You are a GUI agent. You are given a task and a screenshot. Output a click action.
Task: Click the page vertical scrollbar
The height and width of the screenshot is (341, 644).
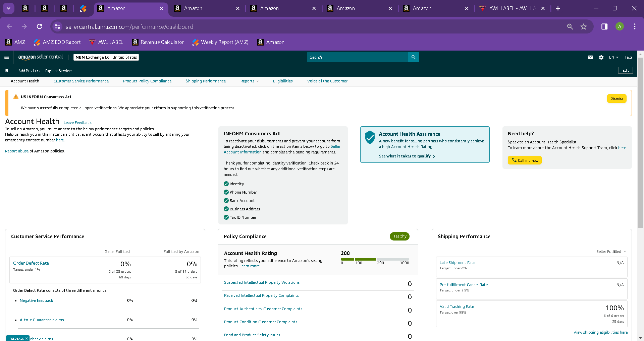(640, 143)
